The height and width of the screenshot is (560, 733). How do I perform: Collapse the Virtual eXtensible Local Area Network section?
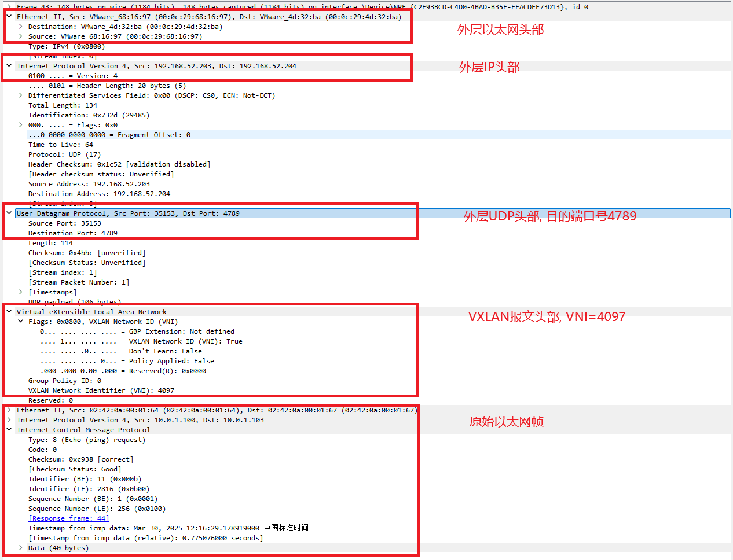point(9,312)
